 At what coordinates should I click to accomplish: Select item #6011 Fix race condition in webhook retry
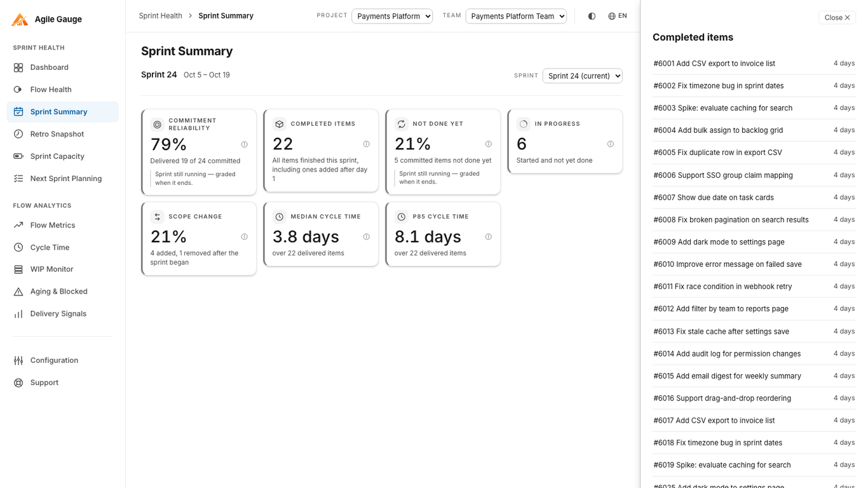click(x=754, y=287)
